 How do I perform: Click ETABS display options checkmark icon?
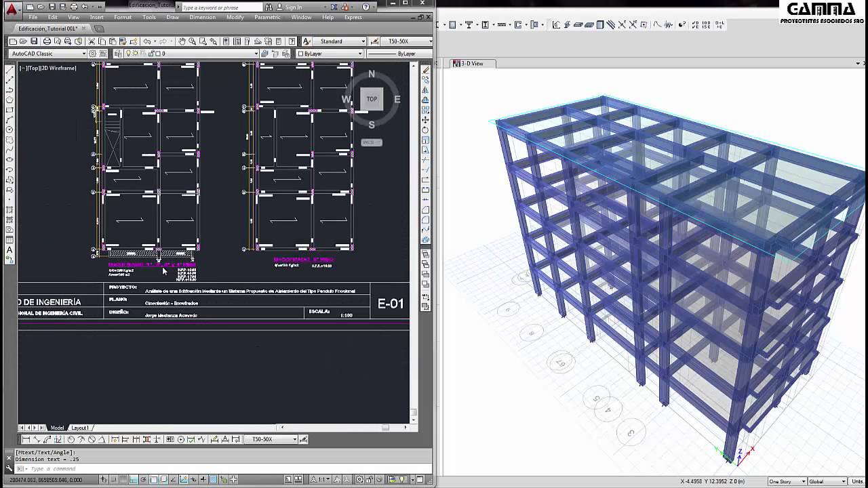pos(695,25)
